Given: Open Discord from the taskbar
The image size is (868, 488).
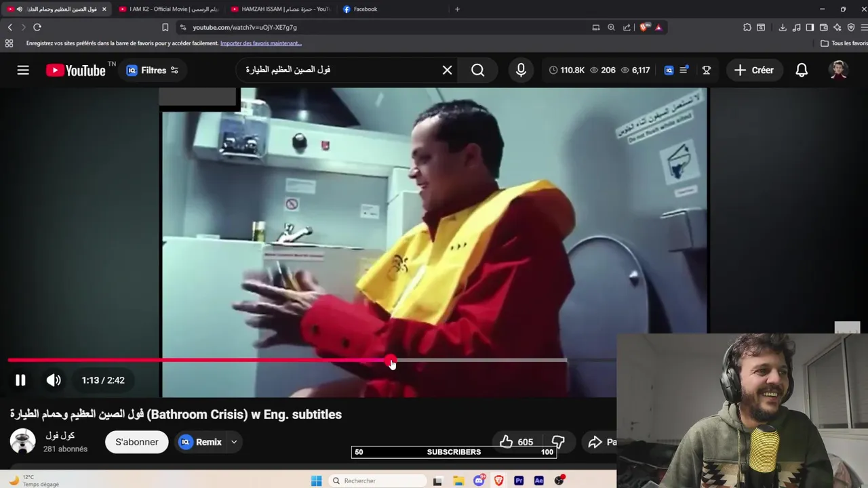Looking at the screenshot, I should (479, 481).
